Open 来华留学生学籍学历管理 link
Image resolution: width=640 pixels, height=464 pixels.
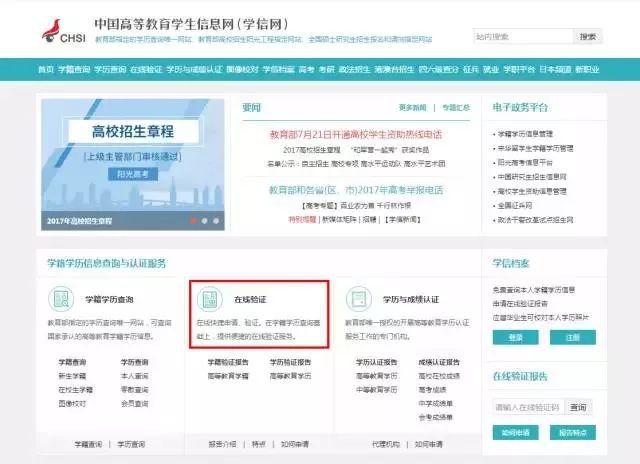(535, 148)
